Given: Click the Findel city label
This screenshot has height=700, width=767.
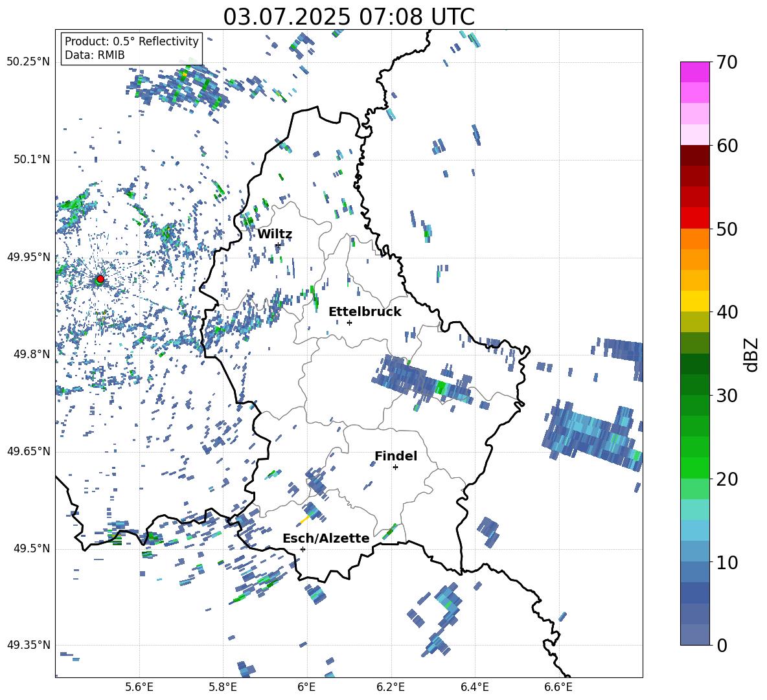Looking at the screenshot, I should point(396,456).
